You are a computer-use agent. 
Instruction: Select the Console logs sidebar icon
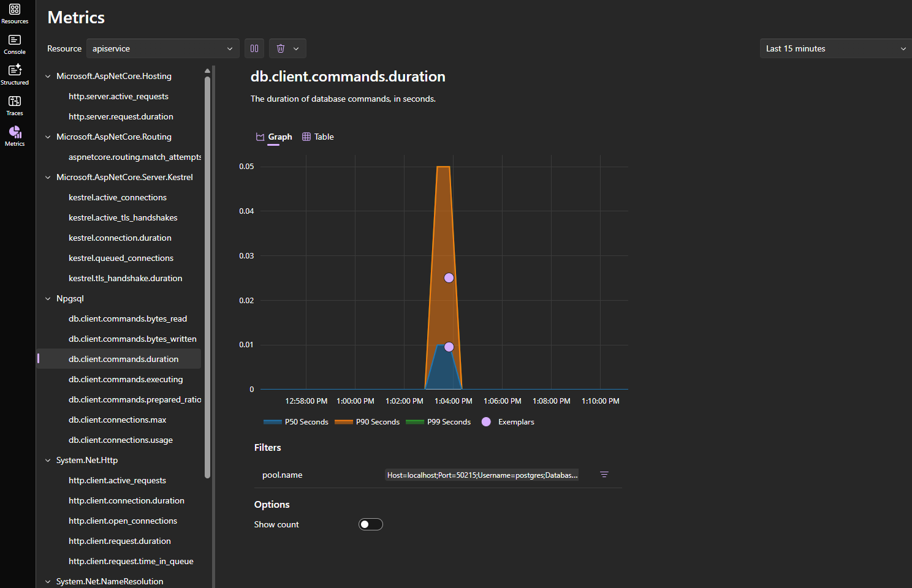tap(14, 43)
